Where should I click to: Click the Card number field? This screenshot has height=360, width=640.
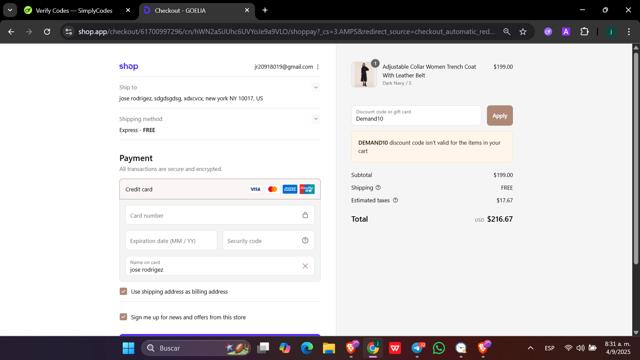[220, 215]
